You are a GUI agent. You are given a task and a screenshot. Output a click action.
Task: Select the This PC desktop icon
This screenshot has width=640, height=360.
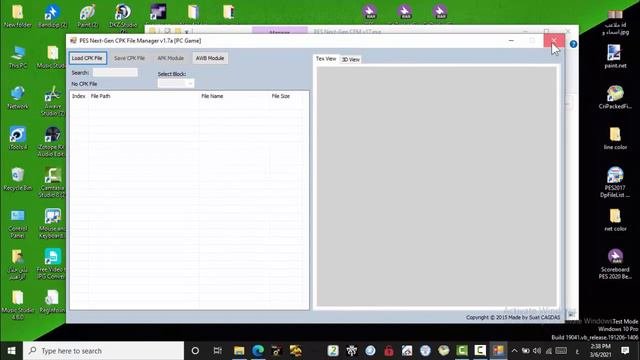(x=18, y=57)
